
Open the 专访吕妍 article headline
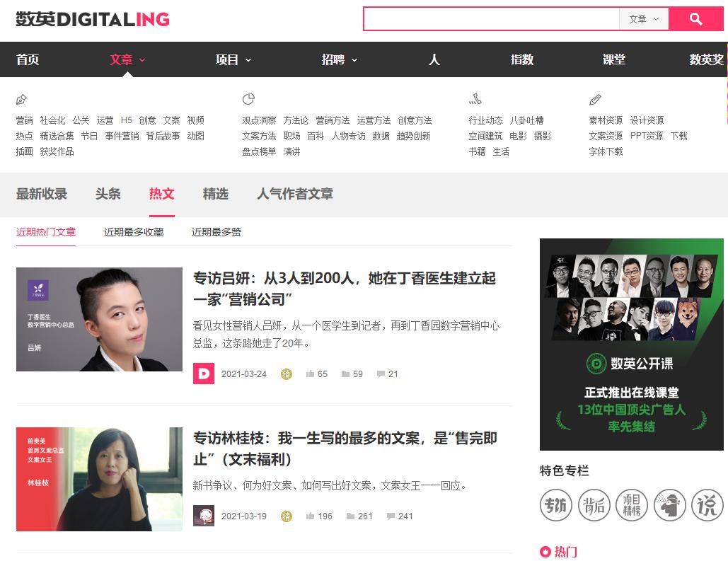342,290
